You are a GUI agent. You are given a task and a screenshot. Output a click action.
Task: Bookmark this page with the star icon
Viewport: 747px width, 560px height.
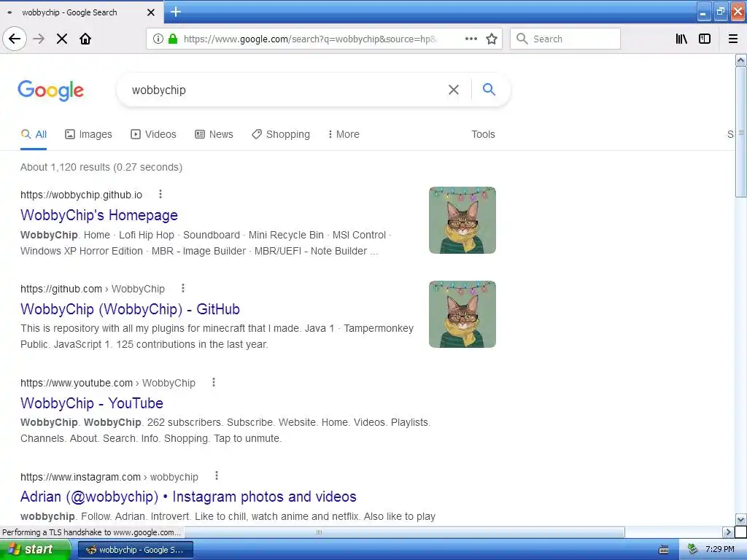(492, 39)
